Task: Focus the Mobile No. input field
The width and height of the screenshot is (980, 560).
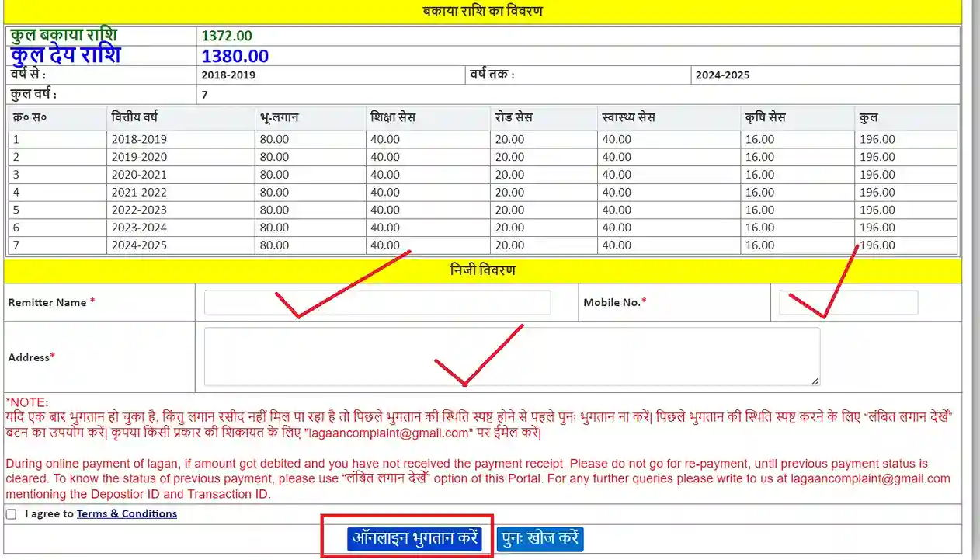Action: [x=848, y=302]
